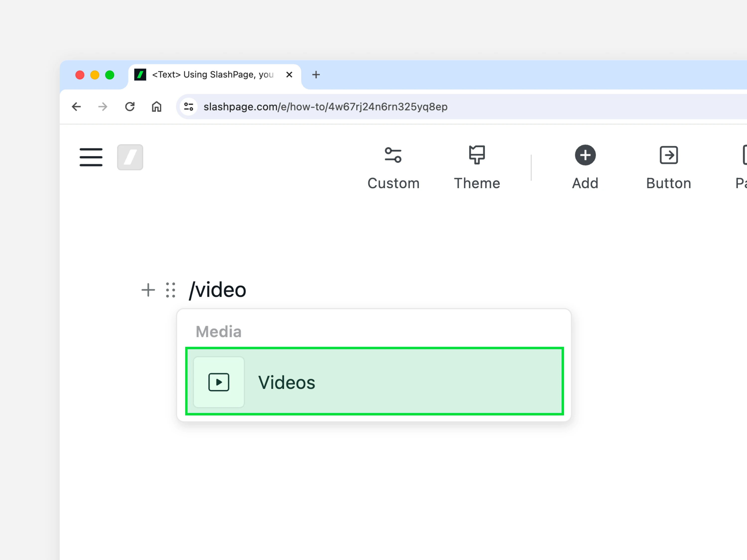Select the 'Using SlashPage' browser tab
The height and width of the screenshot is (560, 747).
(x=215, y=75)
